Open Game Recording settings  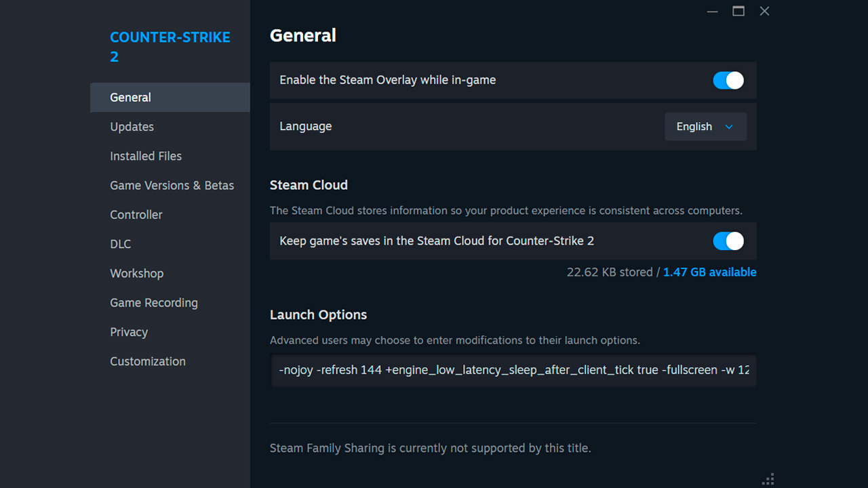[x=170, y=303]
